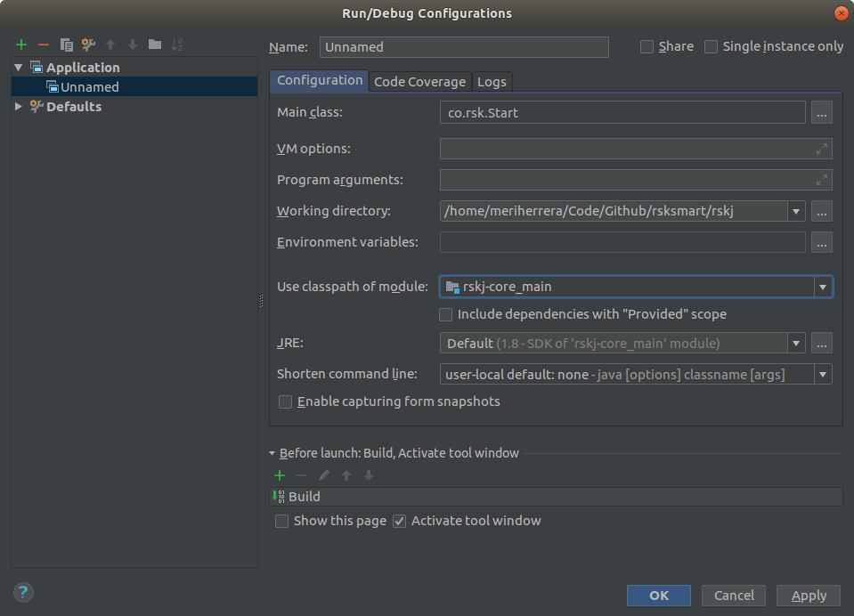Click the red remove configuration minus icon
The height and width of the screenshot is (616, 854).
pyautogui.click(x=44, y=45)
